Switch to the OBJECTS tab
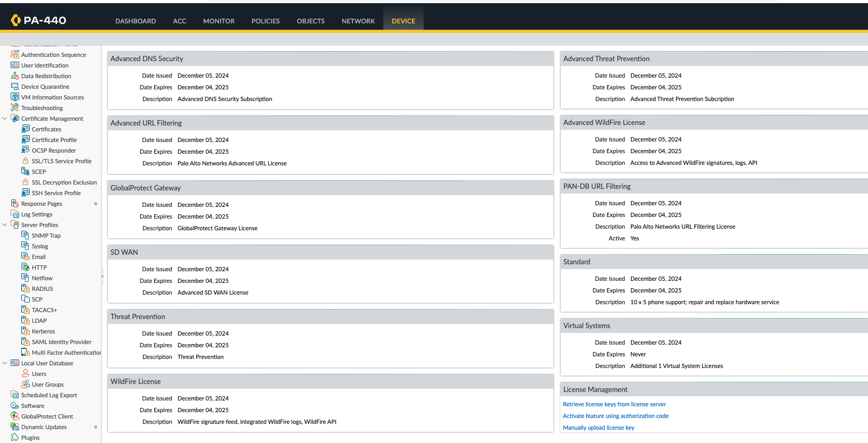Viewport: 868px width, 443px height. pos(310,21)
